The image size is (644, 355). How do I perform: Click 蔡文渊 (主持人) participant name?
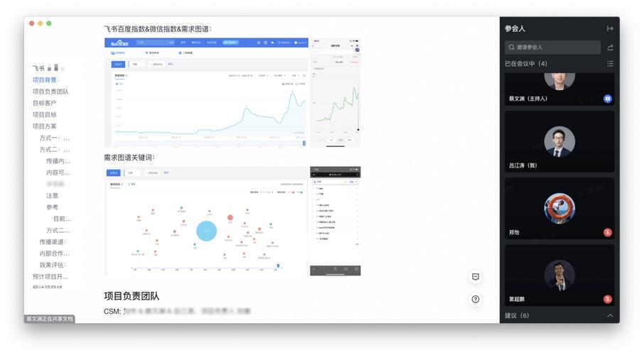point(528,99)
